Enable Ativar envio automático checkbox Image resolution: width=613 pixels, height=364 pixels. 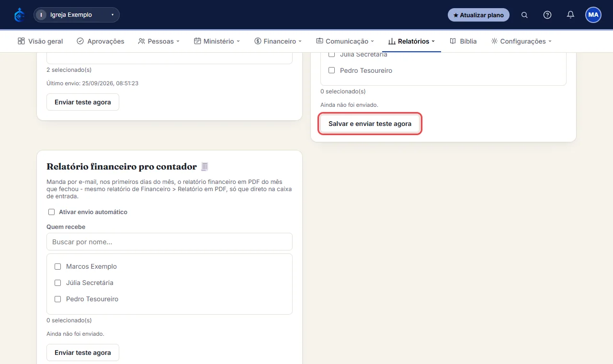coord(52,212)
